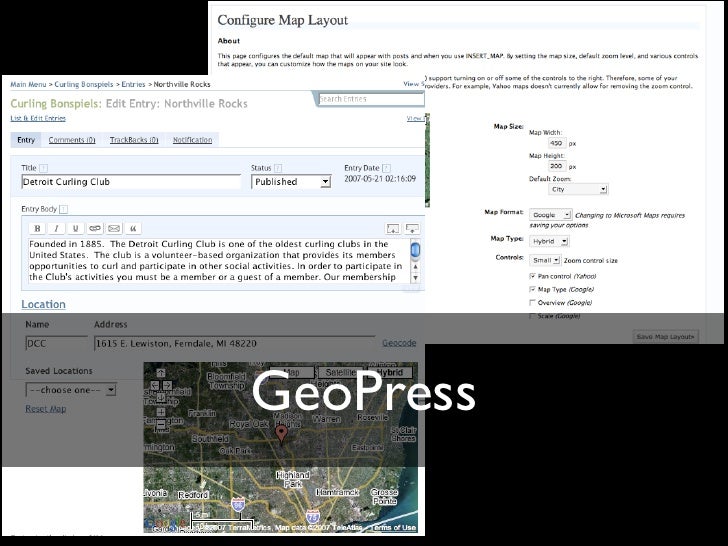Image resolution: width=728 pixels, height=546 pixels.
Task: Click inside the entry body text area
Action: (x=218, y=261)
